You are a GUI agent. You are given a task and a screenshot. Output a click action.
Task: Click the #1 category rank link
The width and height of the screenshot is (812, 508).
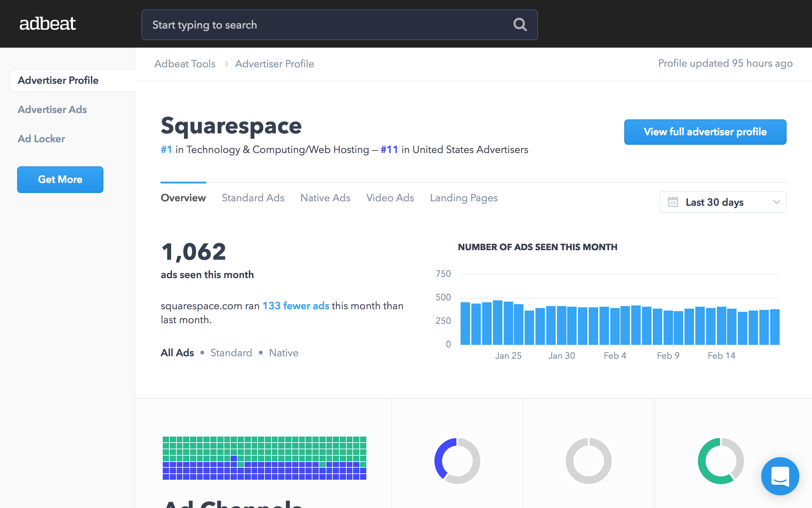[167, 150]
